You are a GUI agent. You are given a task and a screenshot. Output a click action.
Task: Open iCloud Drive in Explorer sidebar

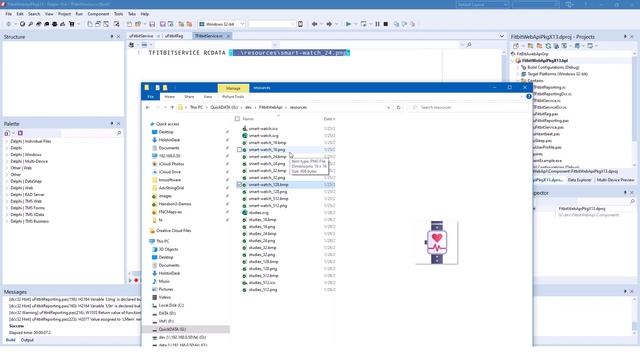point(170,172)
